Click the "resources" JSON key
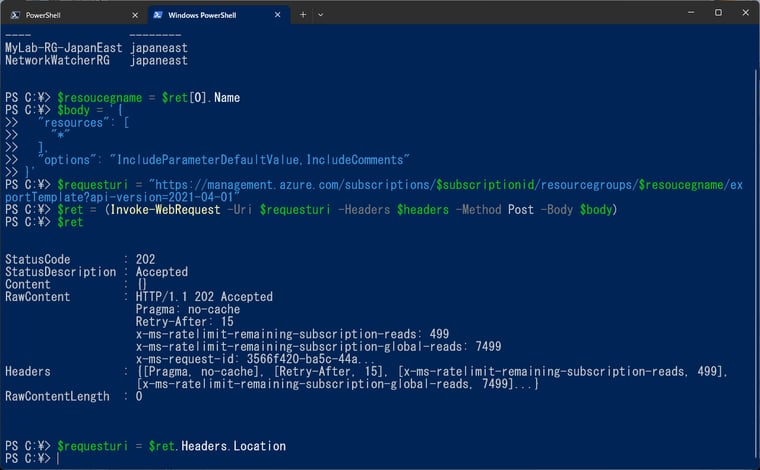 pyautogui.click(x=73, y=123)
